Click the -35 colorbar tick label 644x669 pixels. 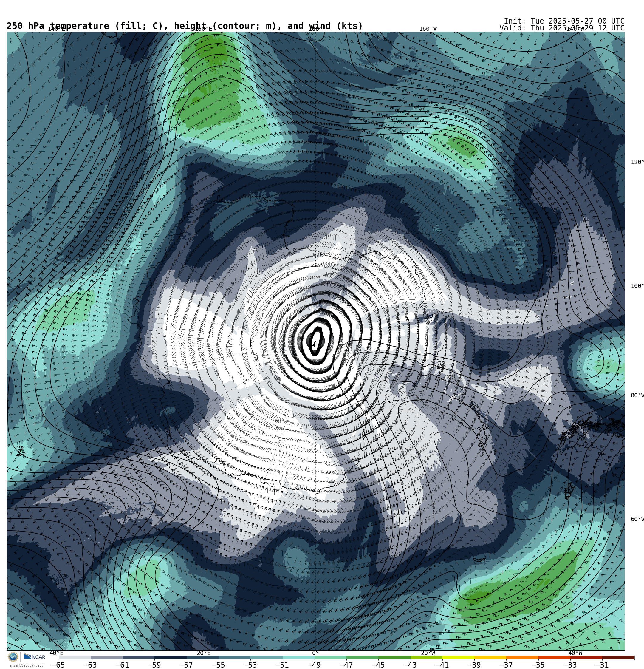pyautogui.click(x=538, y=665)
